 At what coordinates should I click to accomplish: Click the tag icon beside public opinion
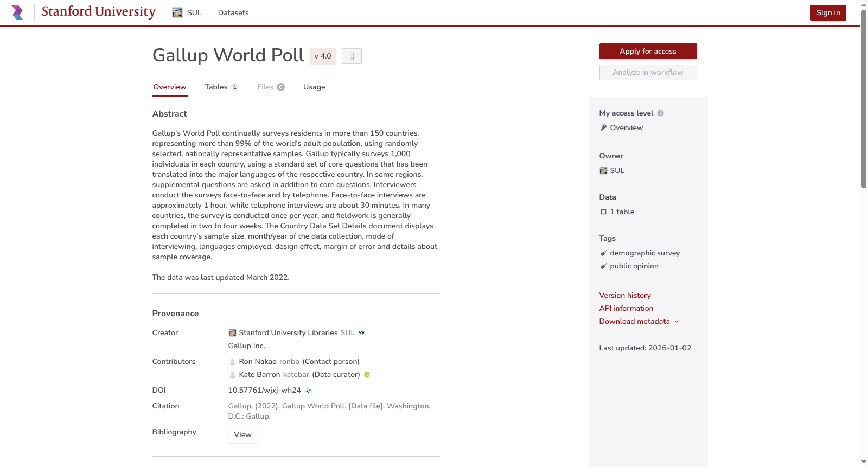click(x=603, y=266)
